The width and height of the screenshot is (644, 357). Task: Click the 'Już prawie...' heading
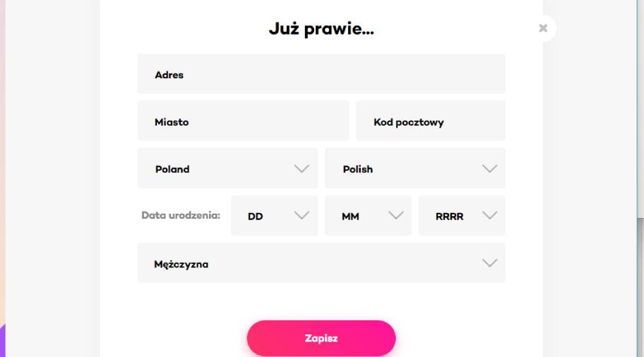321,30
